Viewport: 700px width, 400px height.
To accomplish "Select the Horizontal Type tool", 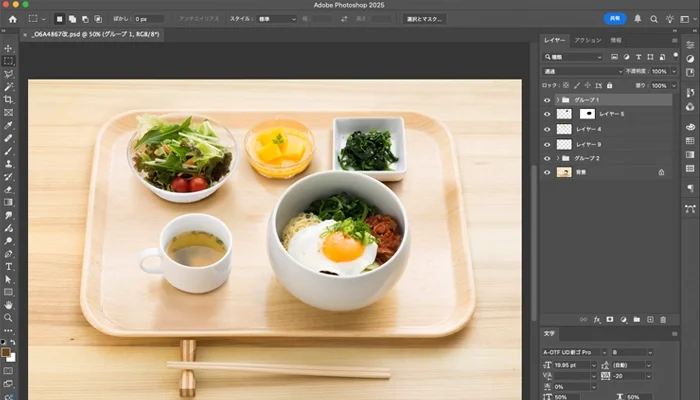I will 8,267.
